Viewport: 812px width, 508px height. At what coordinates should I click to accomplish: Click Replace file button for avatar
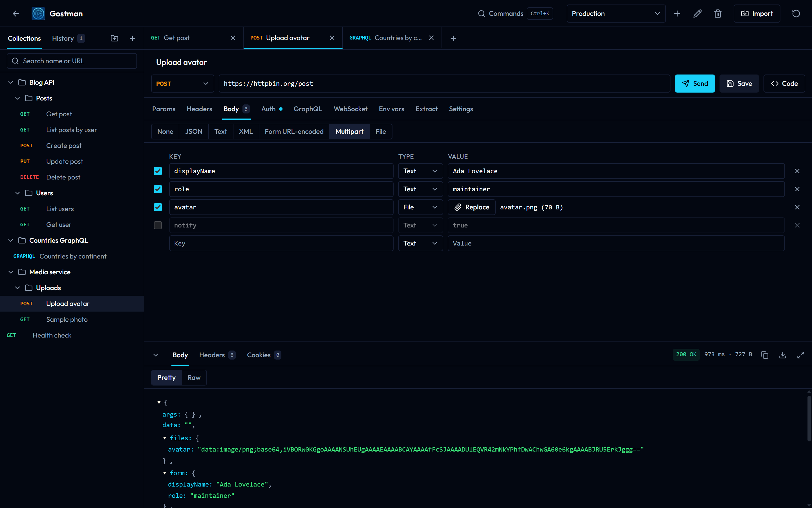tap(471, 207)
